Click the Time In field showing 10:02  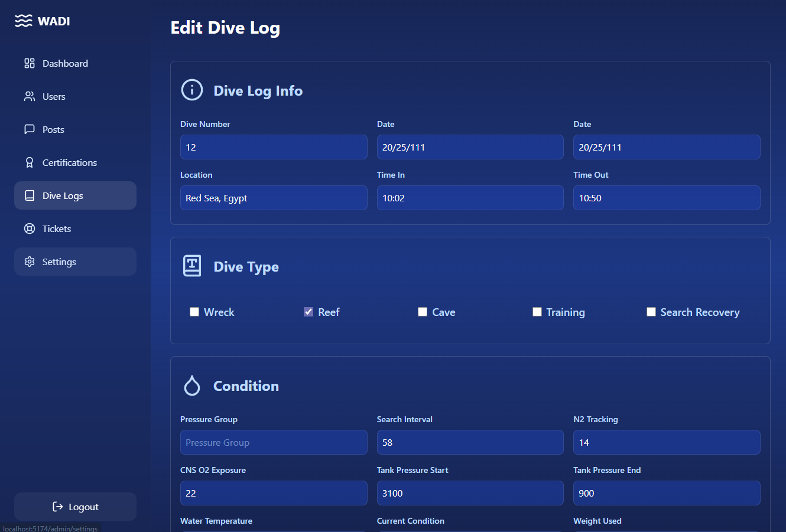pos(470,198)
